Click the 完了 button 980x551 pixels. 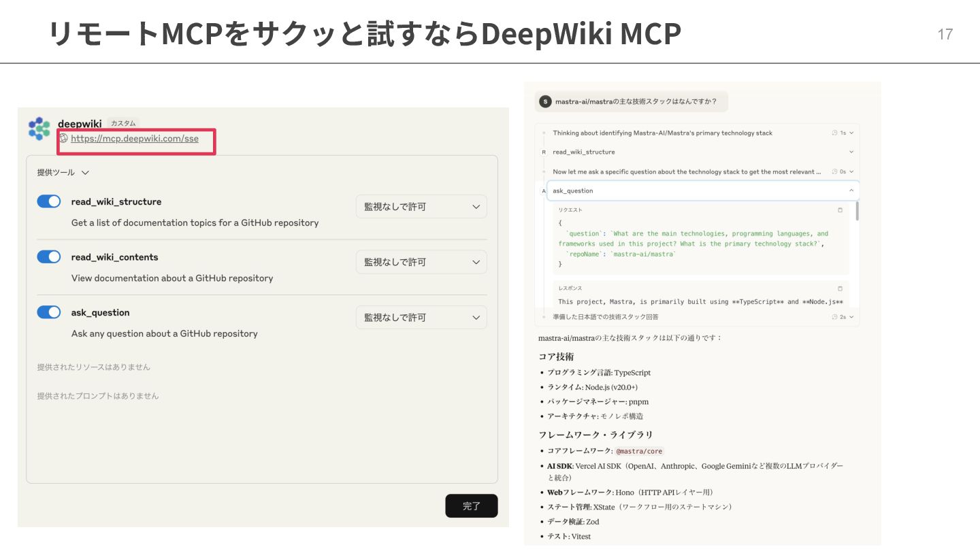[472, 506]
